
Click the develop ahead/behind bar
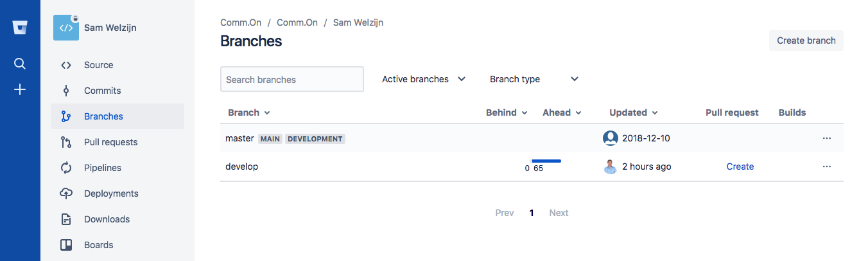tap(546, 161)
